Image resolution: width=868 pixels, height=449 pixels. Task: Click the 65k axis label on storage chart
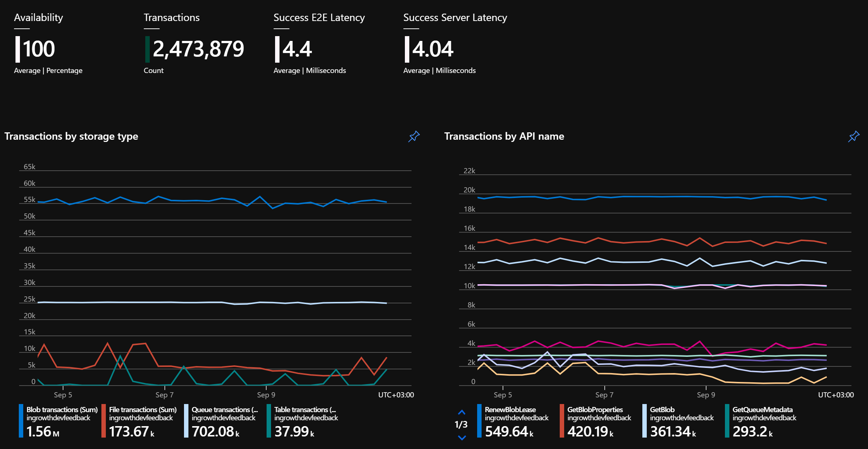(29, 167)
